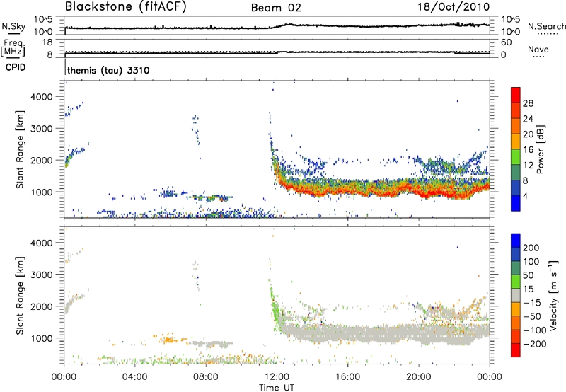
Task: Pick the bright blue top velocity colorbar swatch
Action: click(x=516, y=240)
